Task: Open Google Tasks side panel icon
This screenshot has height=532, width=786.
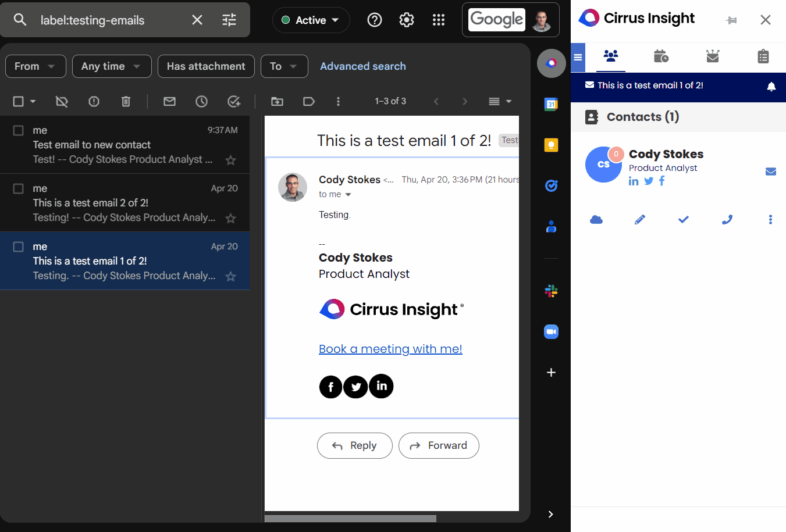Action: point(552,185)
